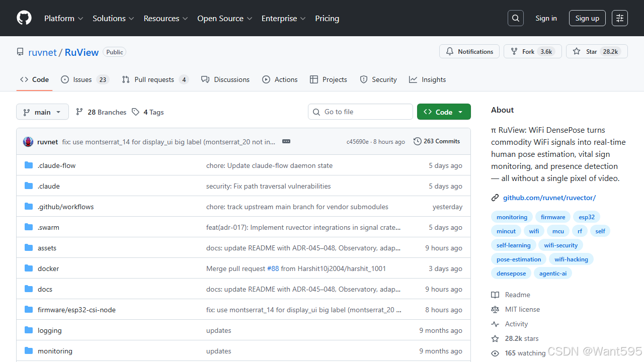Open the Pricing menu item

tap(327, 18)
